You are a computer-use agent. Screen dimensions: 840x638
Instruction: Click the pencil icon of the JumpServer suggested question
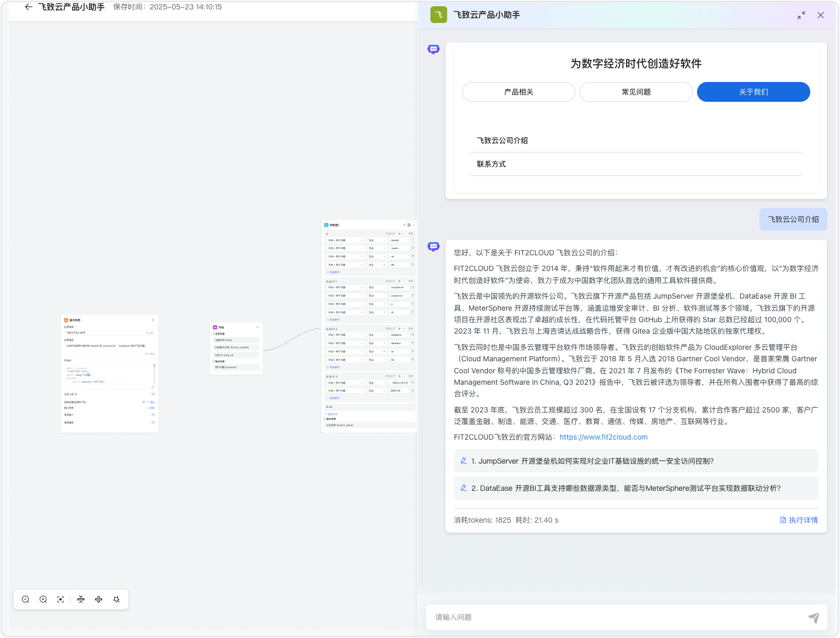click(464, 460)
